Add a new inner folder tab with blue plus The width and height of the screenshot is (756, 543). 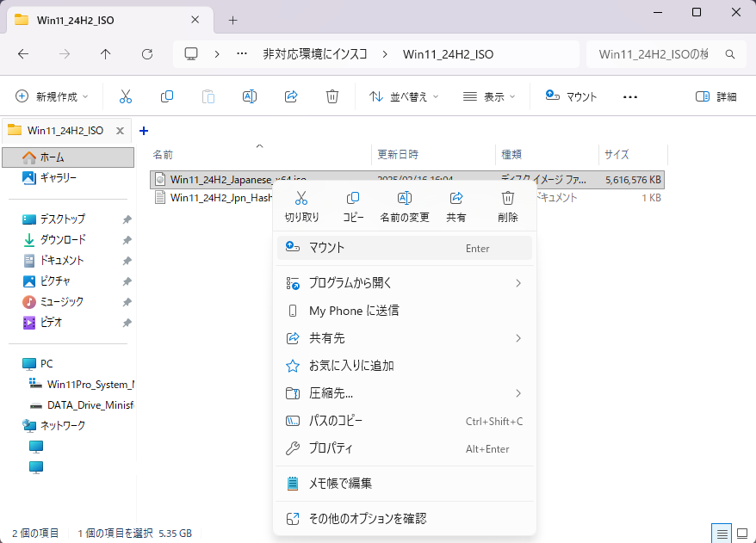144,131
